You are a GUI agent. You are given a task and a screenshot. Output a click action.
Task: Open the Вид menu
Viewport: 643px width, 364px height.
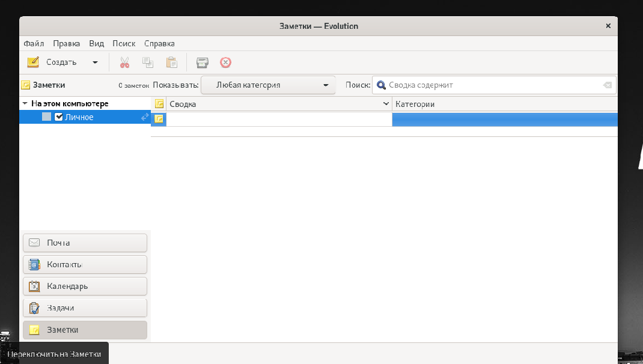coord(97,43)
